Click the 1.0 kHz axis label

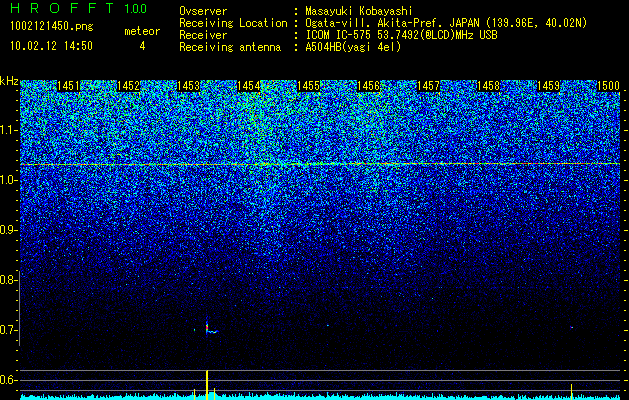[x=9, y=180]
